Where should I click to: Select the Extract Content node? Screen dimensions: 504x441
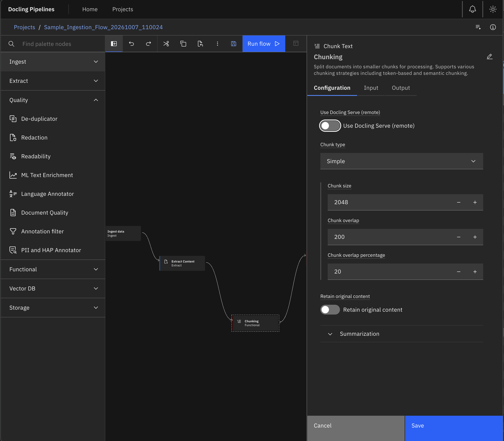pos(182,263)
